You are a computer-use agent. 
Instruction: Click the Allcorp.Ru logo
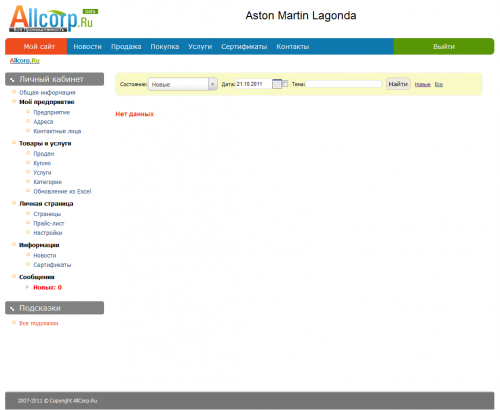[53, 19]
